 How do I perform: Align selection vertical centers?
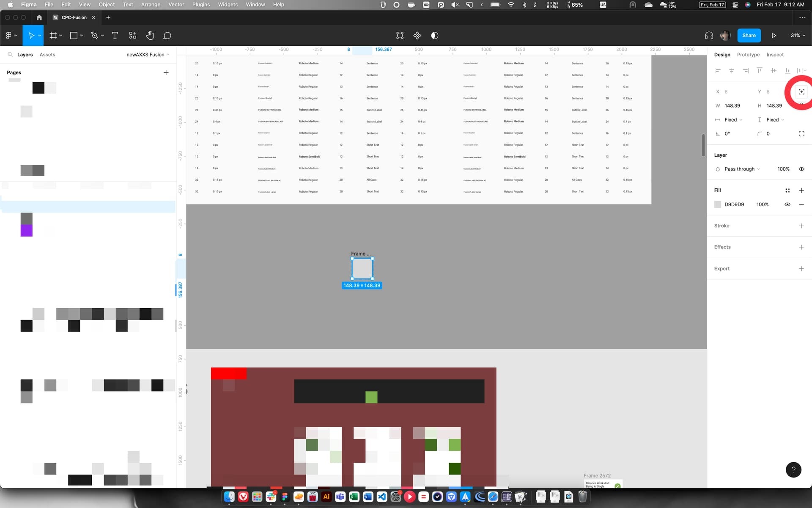[x=774, y=70]
